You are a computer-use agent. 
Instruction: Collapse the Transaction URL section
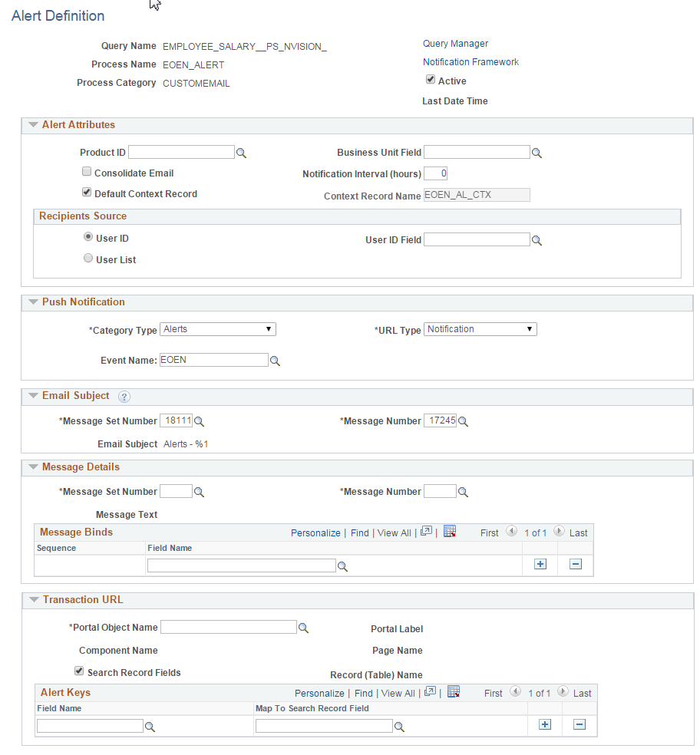click(x=32, y=599)
